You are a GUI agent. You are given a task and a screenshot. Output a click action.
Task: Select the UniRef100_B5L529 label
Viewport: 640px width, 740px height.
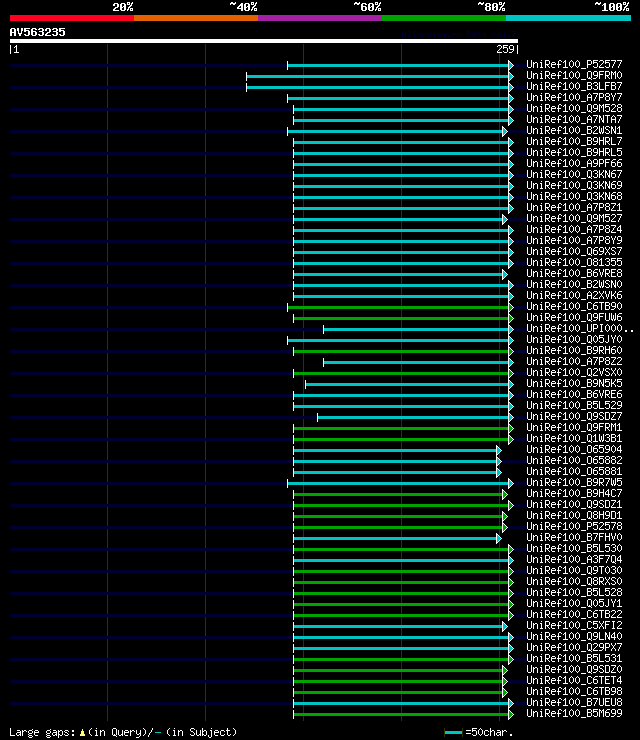(x=574, y=406)
